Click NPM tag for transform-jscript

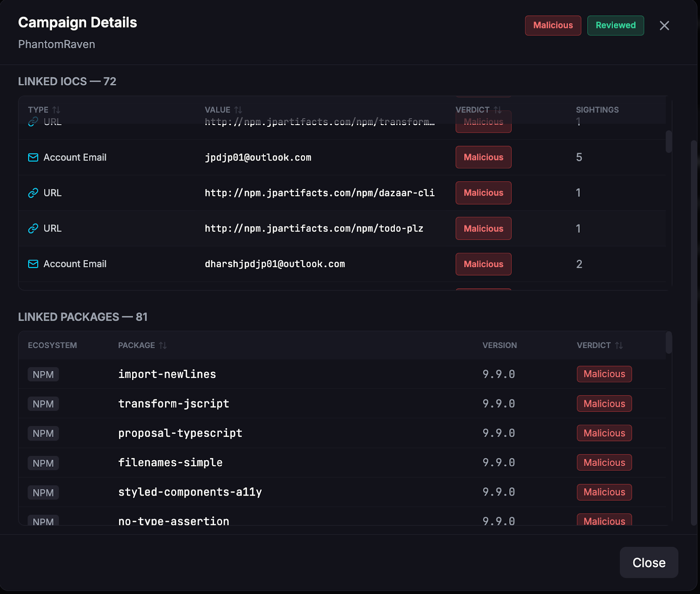pyautogui.click(x=43, y=404)
